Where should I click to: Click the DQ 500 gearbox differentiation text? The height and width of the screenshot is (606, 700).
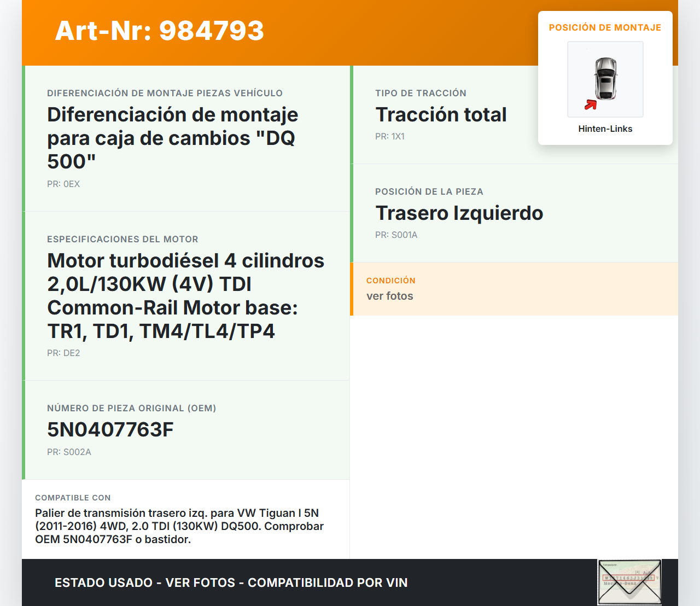[172, 138]
